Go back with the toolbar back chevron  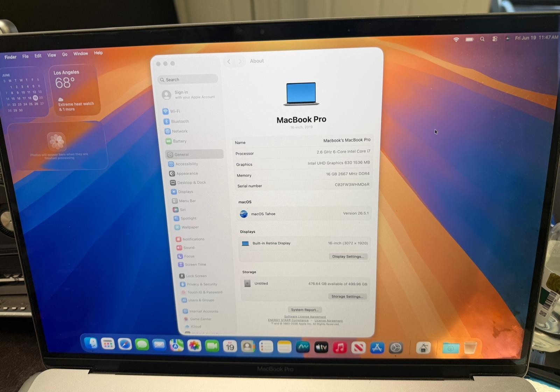point(229,62)
